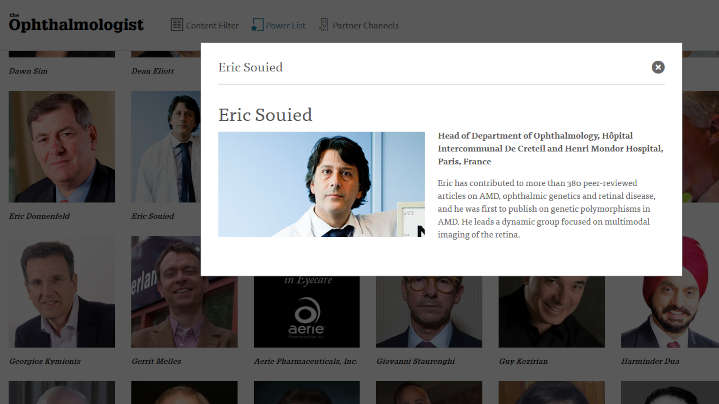This screenshot has width=719, height=404.
Task: Select the Georgios Kymionis name link
Action: pyautogui.click(x=45, y=361)
